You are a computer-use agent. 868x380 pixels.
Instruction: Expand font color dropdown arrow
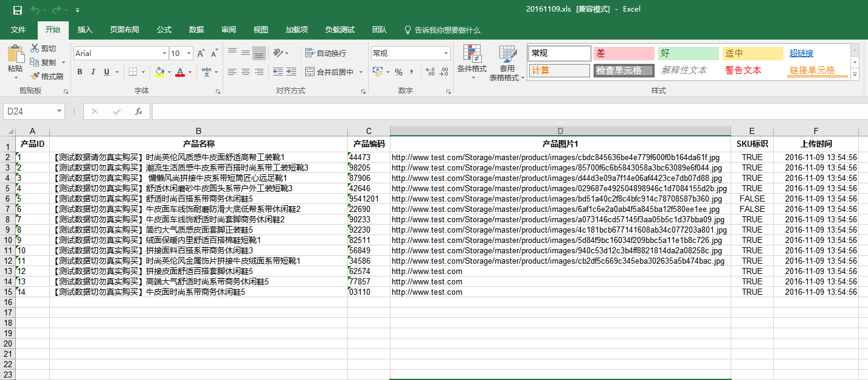tap(189, 72)
